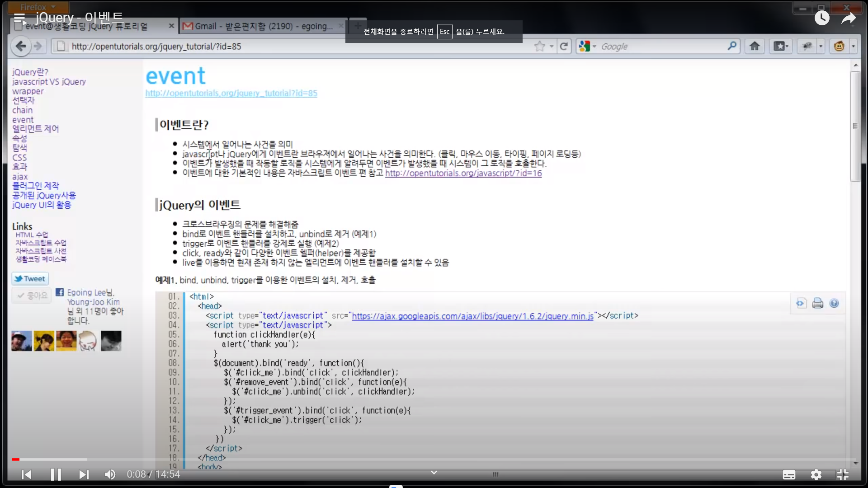Click the share arrow icon

(849, 18)
